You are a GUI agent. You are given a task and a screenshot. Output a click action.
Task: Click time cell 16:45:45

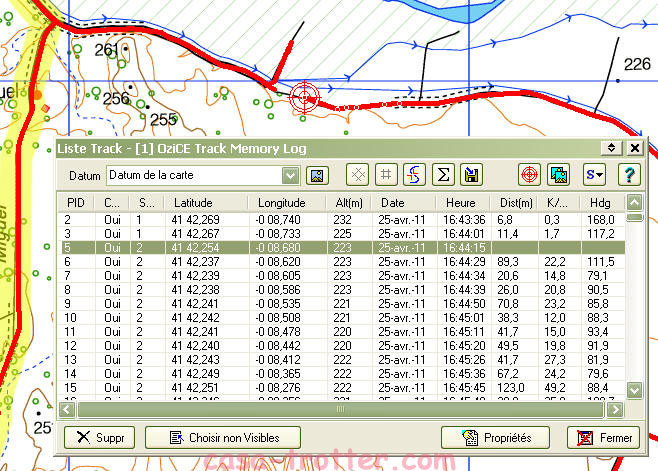[464, 387]
